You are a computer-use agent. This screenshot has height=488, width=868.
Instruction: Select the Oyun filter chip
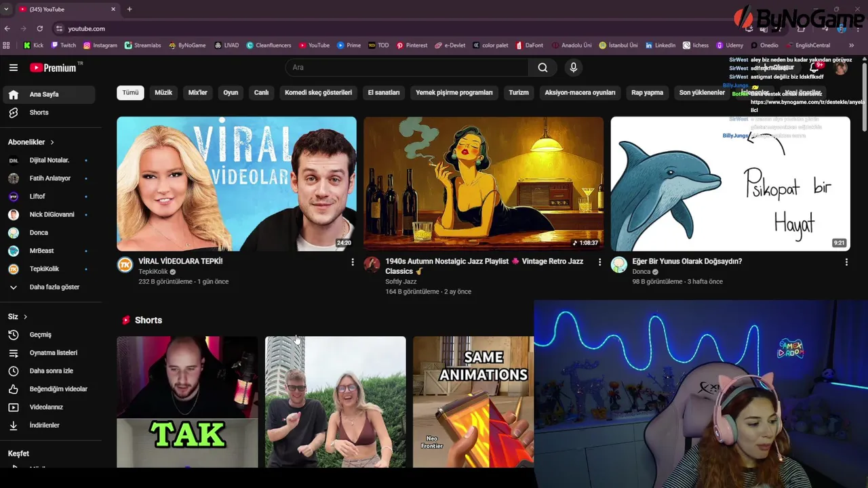point(231,93)
